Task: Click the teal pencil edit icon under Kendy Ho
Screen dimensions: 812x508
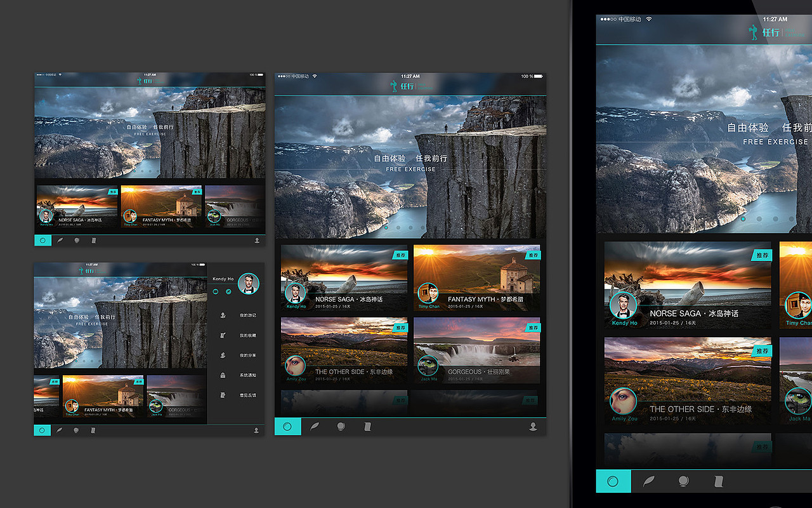Action: (228, 291)
